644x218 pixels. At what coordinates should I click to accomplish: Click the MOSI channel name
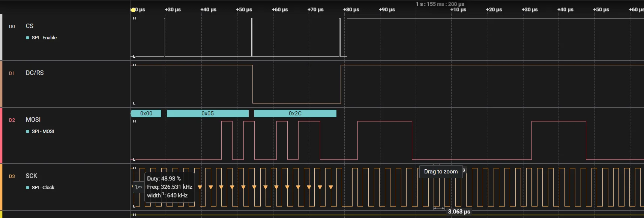(x=33, y=119)
